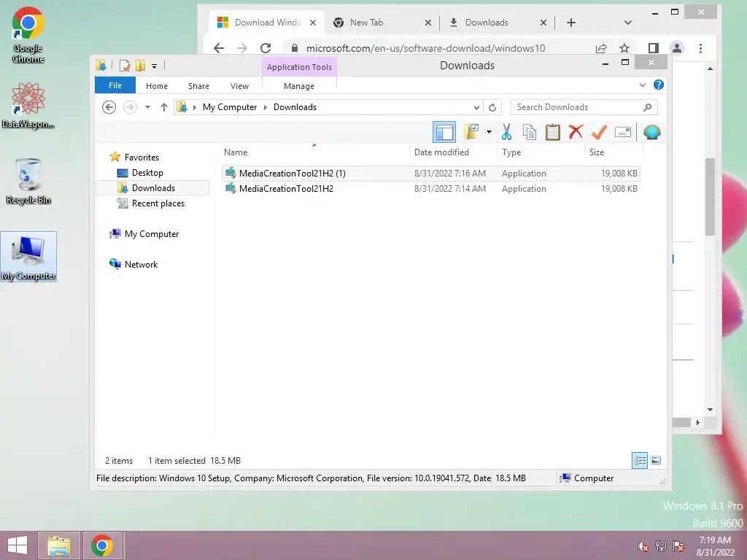Go forward in Explorer navigation
This screenshot has height=560, width=747.
pos(130,107)
